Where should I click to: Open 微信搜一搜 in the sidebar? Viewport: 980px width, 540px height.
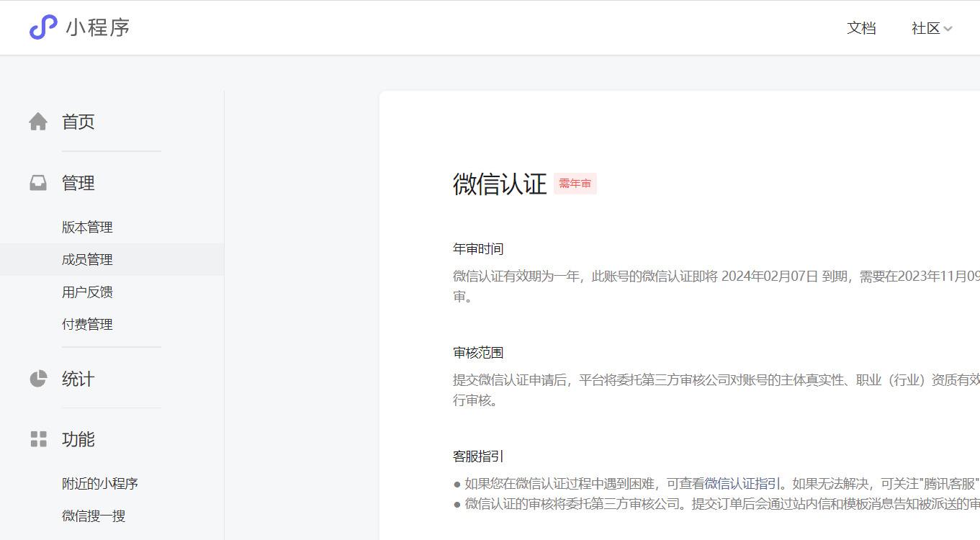pyautogui.click(x=94, y=516)
